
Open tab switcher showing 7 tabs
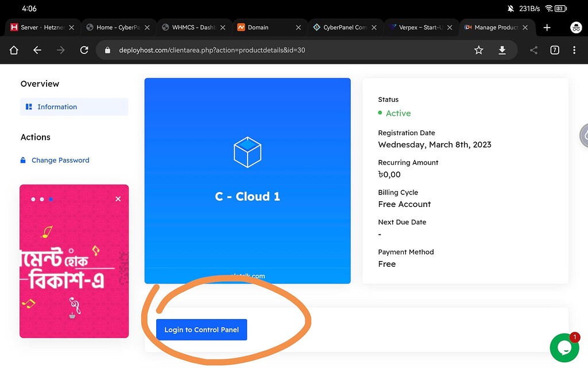pyautogui.click(x=555, y=50)
